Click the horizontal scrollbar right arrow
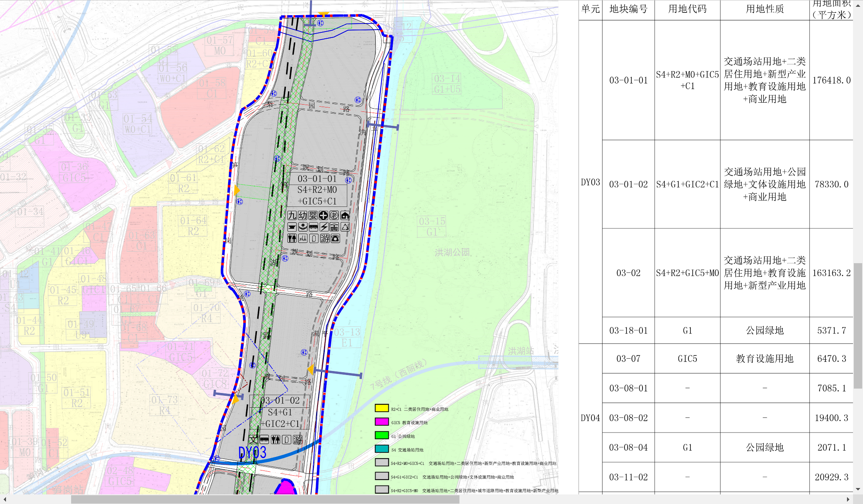This screenshot has width=863, height=504. 848,499
